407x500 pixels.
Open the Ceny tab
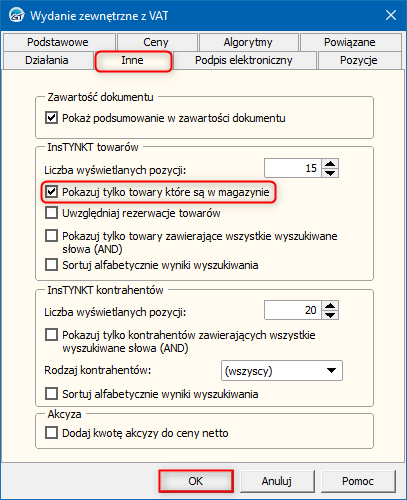156,42
